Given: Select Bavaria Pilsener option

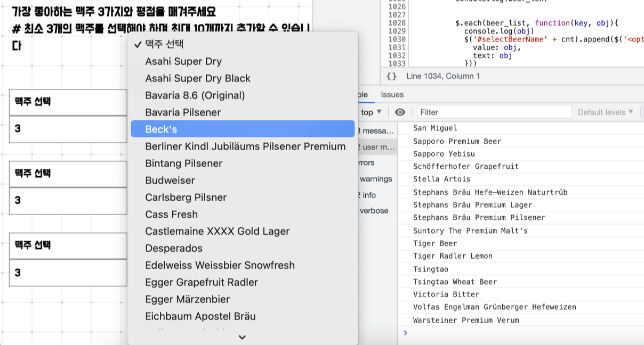Looking at the screenshot, I should point(243,112).
